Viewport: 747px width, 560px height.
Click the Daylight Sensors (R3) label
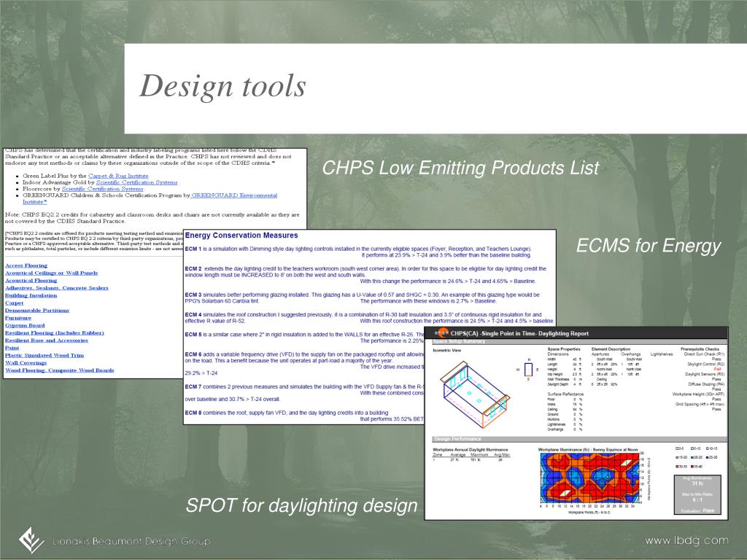click(705, 374)
